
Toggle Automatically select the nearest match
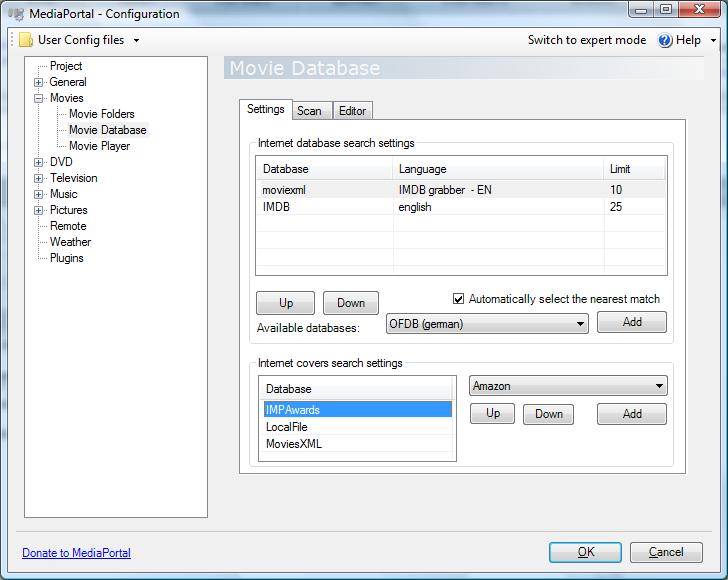point(459,299)
